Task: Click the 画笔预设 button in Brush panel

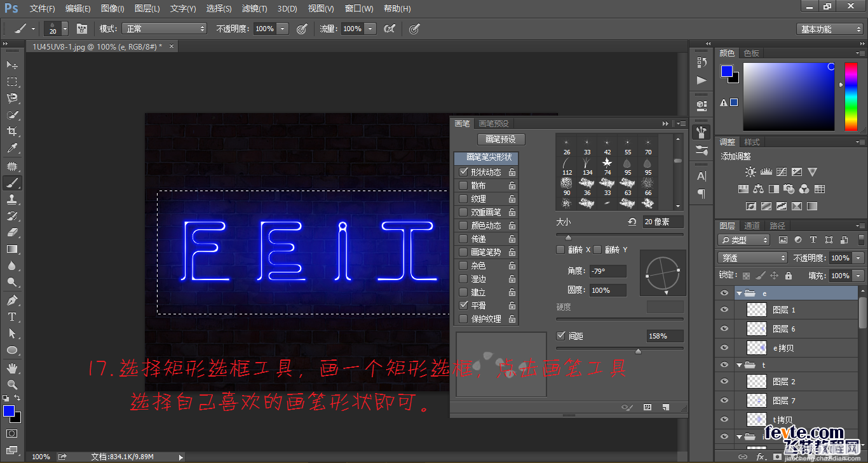Action: pyautogui.click(x=501, y=139)
